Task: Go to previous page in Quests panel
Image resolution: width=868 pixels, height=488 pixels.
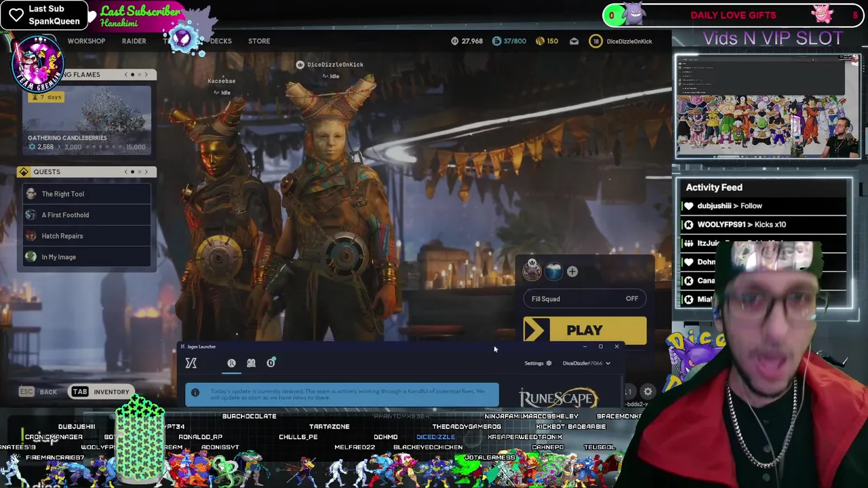Action: tap(125, 172)
